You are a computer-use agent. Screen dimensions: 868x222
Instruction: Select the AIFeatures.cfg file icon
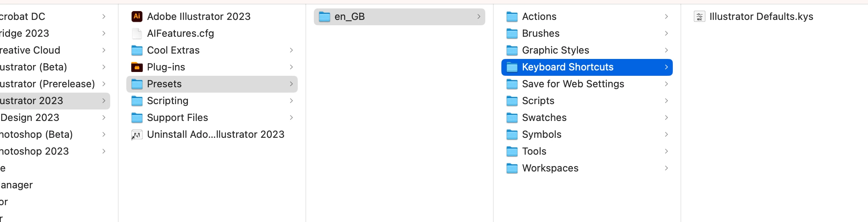point(137,33)
